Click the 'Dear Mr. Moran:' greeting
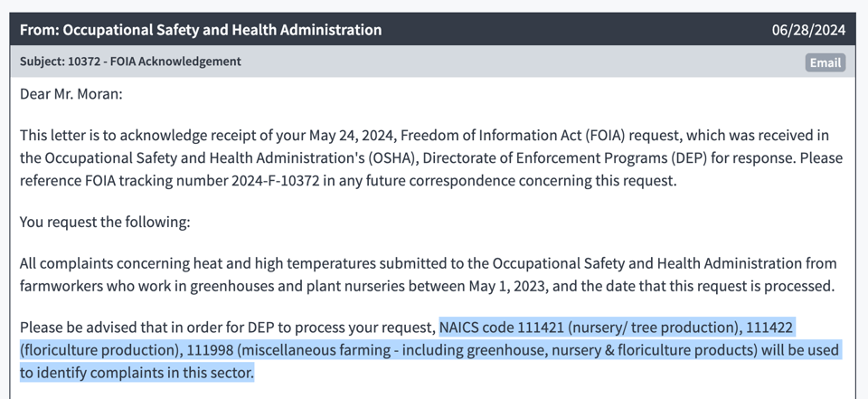This screenshot has height=399, width=868. [71, 94]
